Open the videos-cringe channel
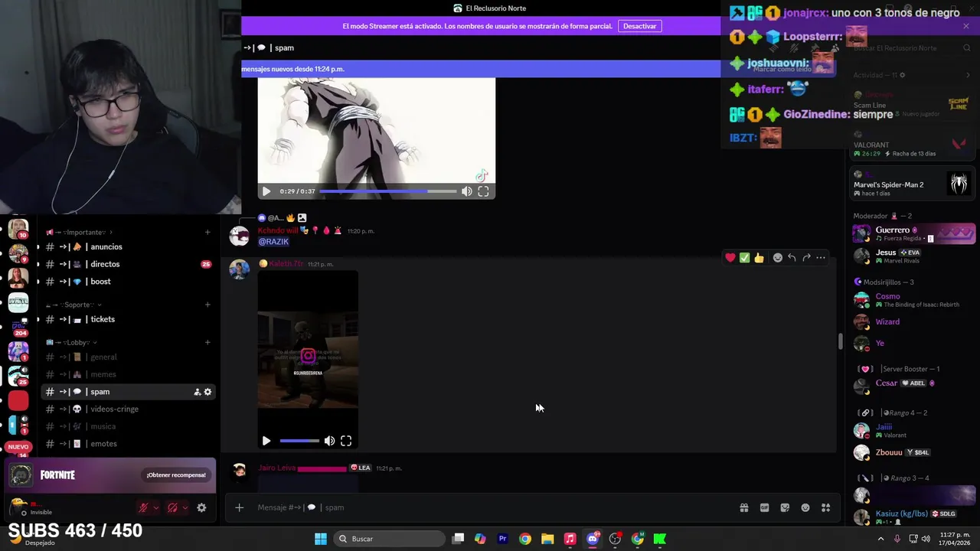 tap(128, 409)
